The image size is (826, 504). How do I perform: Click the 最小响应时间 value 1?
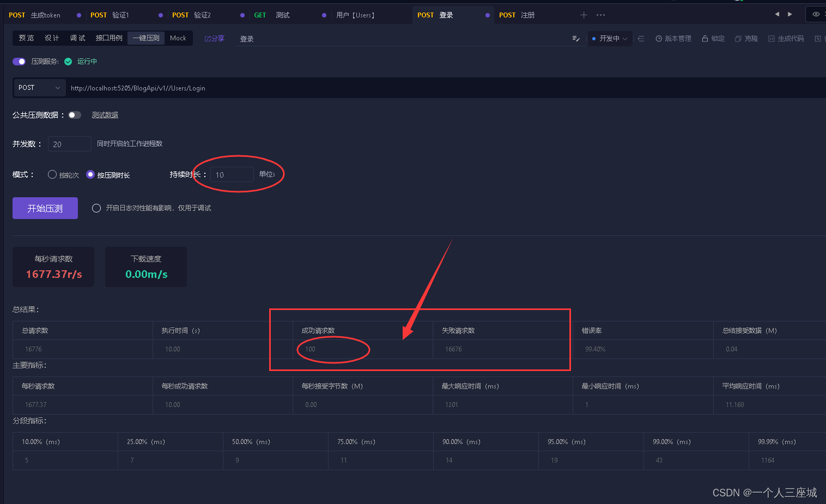click(587, 405)
